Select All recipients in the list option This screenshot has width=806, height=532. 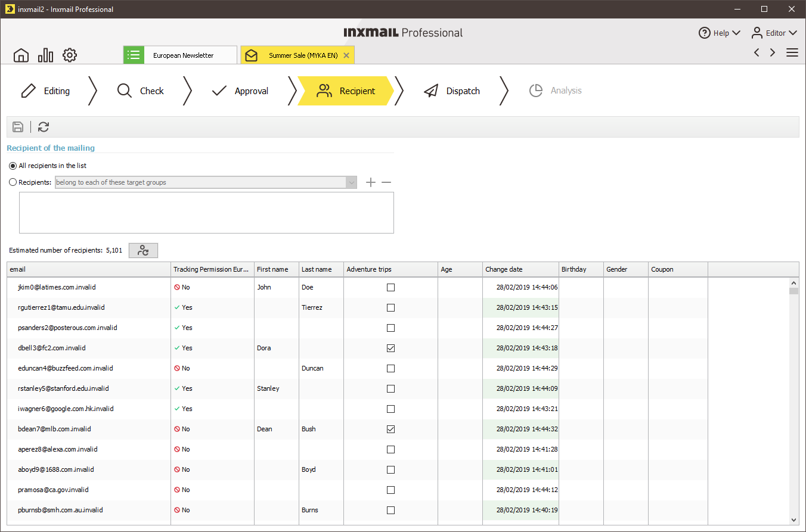pyautogui.click(x=13, y=166)
